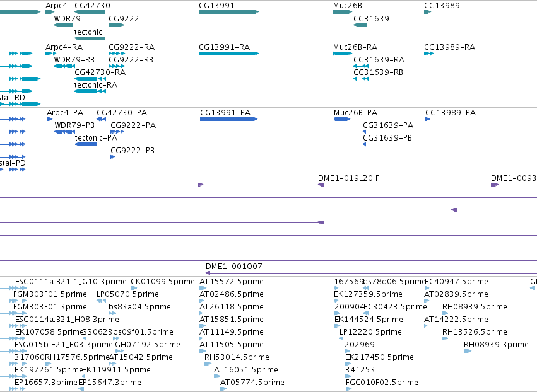
Task: Select the RH53014.5prime EST label
Action: [237, 357]
